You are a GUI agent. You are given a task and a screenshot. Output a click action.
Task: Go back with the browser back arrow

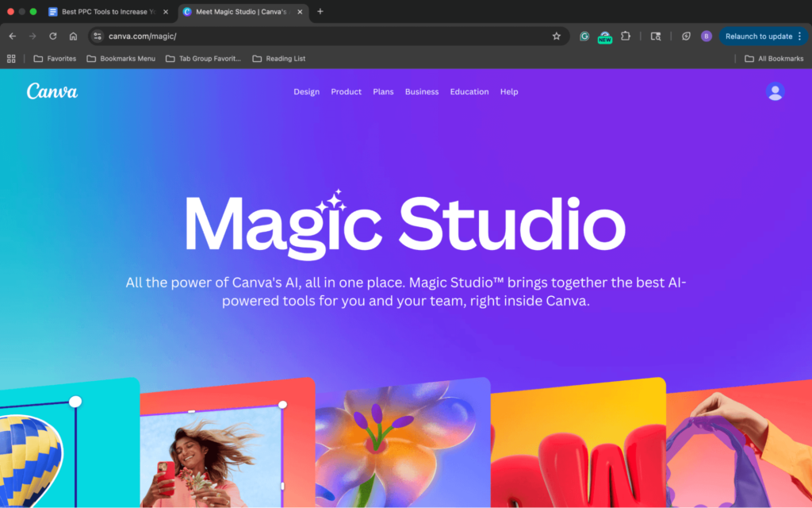click(13, 37)
